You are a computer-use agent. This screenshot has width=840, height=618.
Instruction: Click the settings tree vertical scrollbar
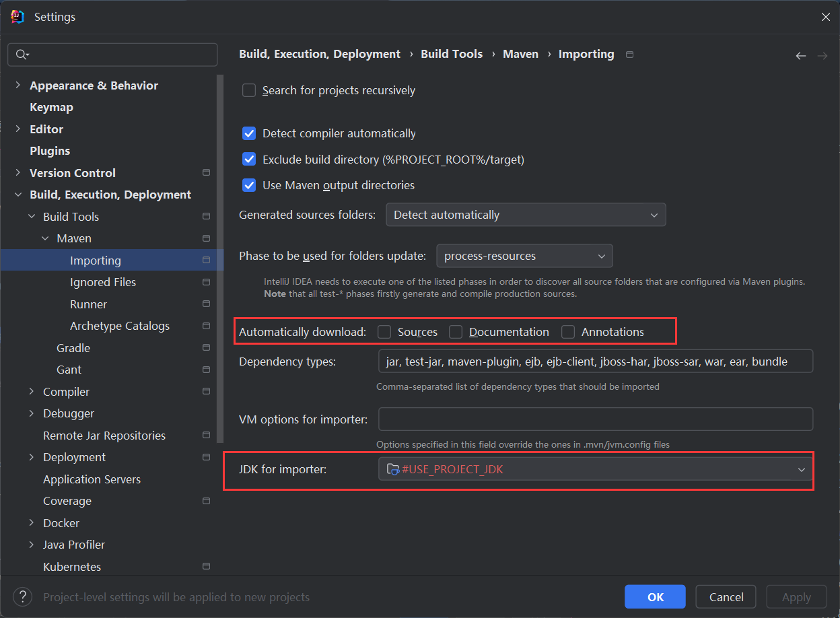click(219, 259)
